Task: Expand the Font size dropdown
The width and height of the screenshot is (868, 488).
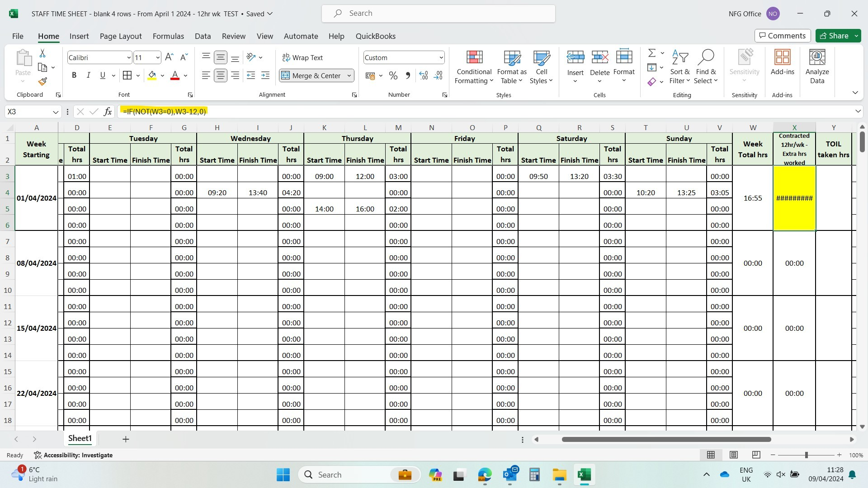Action: click(x=157, y=58)
